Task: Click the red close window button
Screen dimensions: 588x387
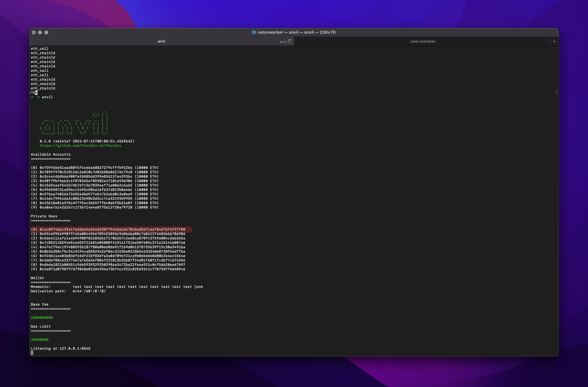Action: [x=34, y=32]
